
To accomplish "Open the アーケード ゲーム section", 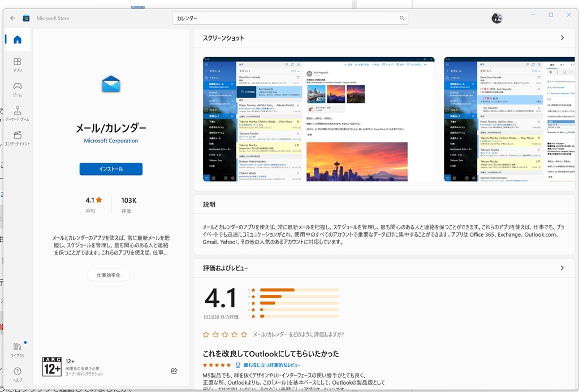I will tap(18, 114).
